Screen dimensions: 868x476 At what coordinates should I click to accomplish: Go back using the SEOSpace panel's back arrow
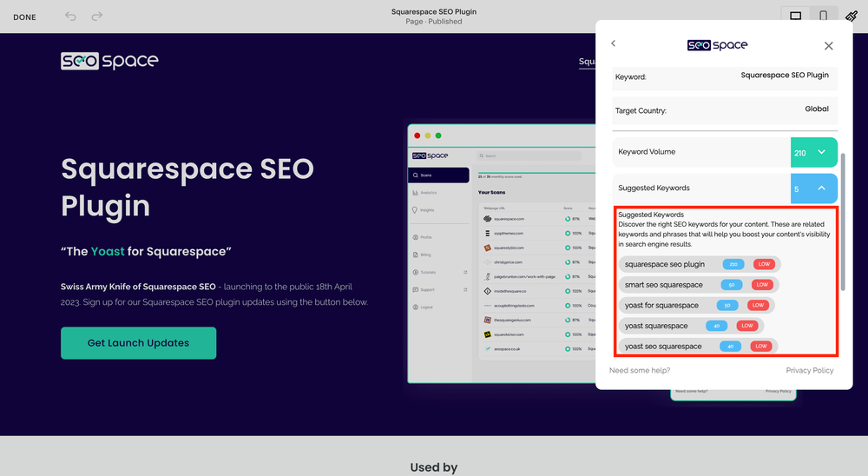point(613,43)
